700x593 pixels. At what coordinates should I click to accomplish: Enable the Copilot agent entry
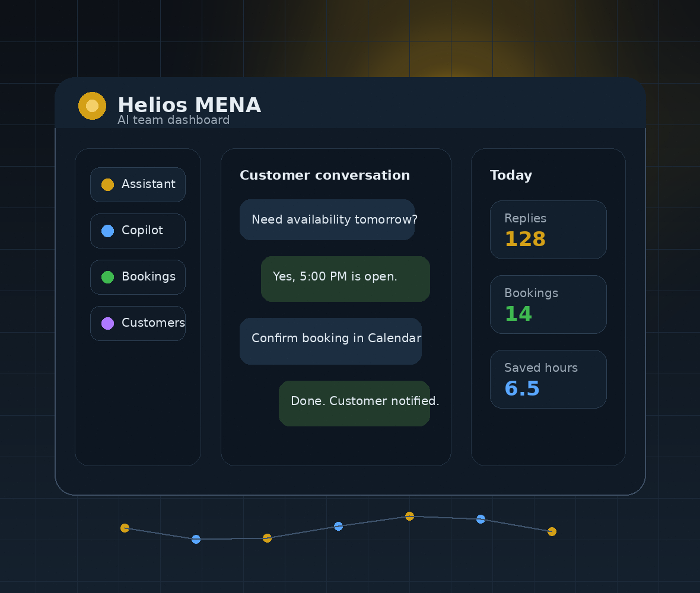(138, 231)
